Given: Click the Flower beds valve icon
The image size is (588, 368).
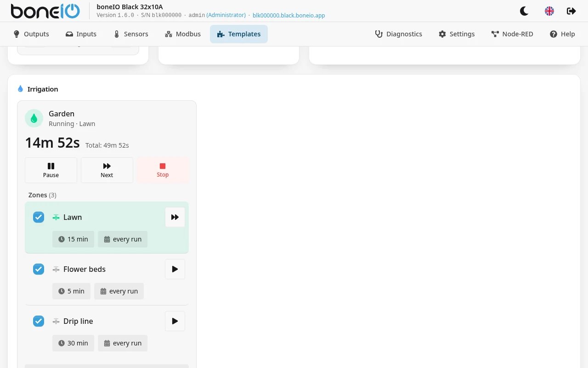Looking at the screenshot, I should 56,269.
